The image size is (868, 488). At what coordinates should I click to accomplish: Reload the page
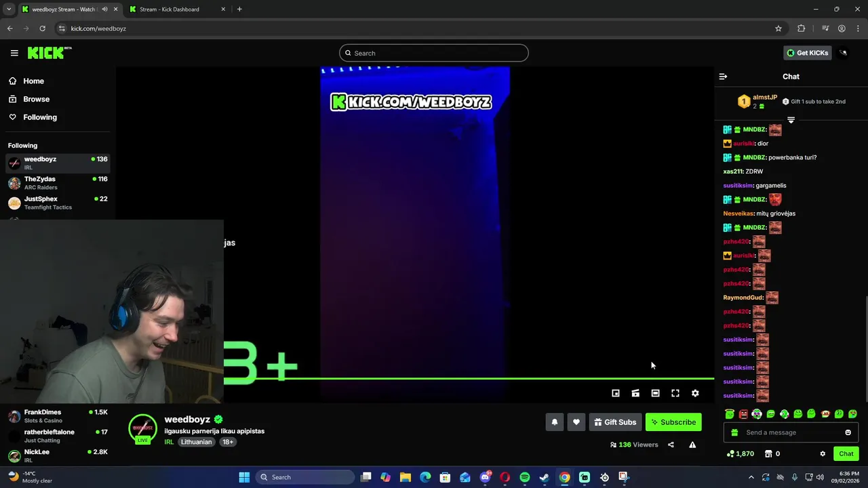(x=42, y=28)
